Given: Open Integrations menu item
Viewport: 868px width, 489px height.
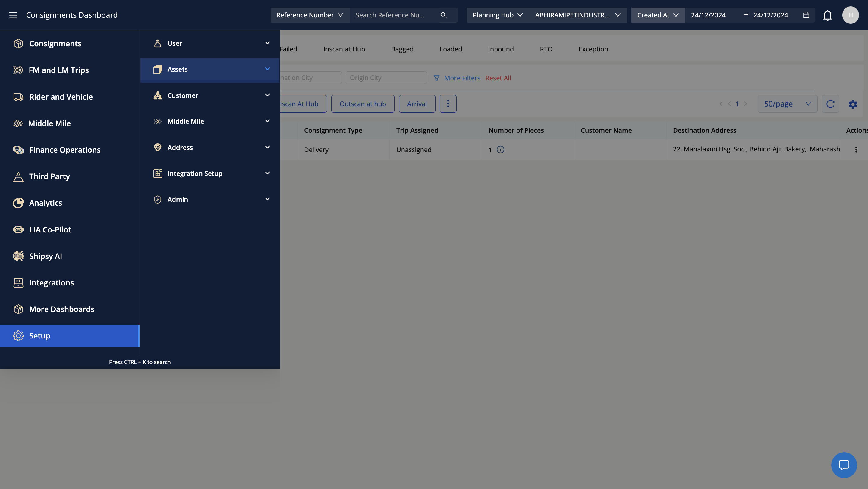Looking at the screenshot, I should click(x=70, y=283).
